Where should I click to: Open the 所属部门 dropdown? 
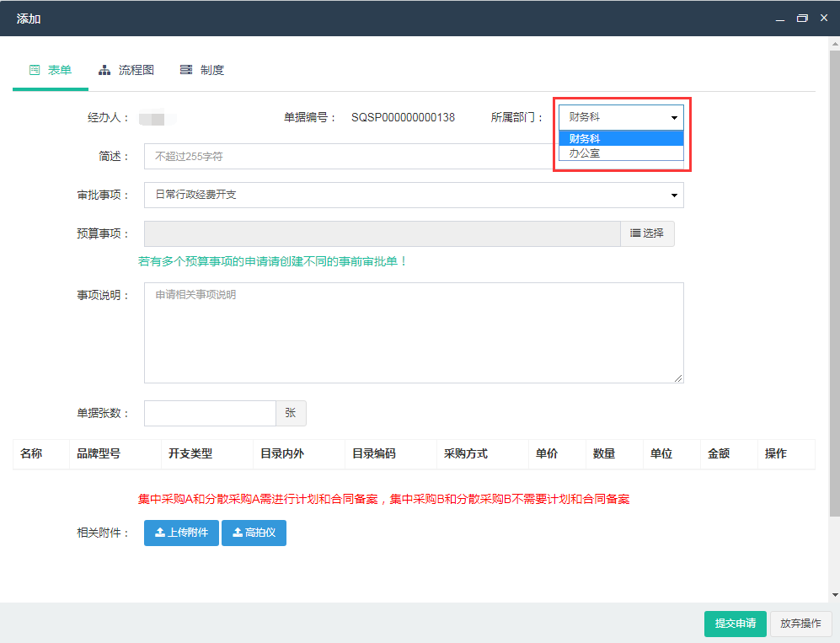tap(621, 117)
